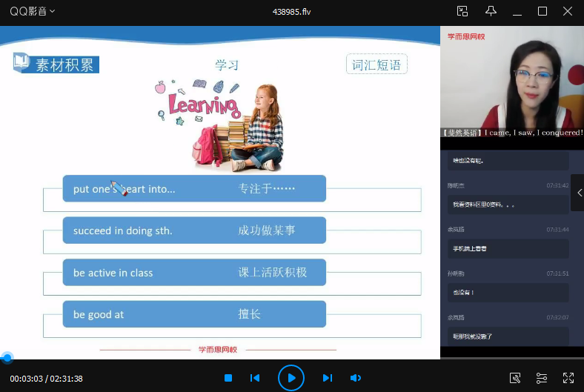Open playback settings sliders icon
Screen dimensions: 584x392
click(542, 378)
